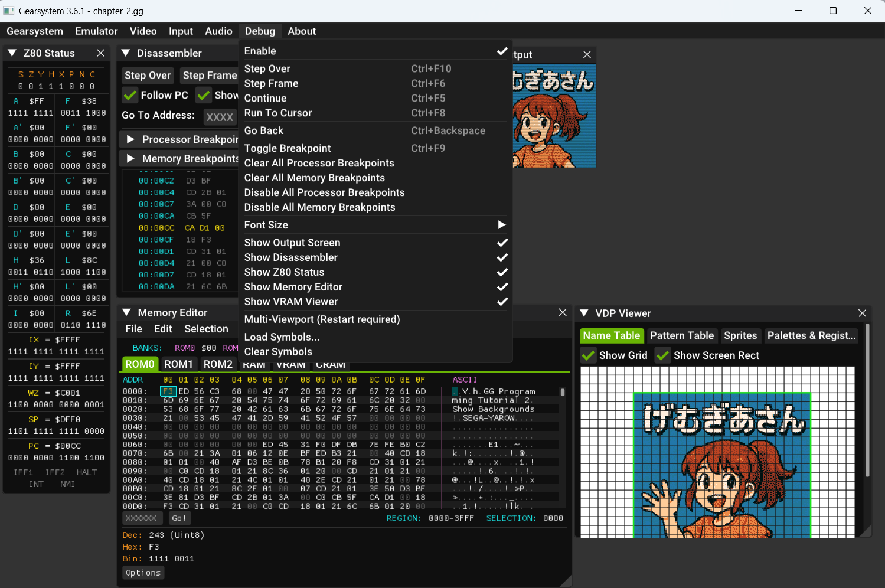Toggle the Follow PC checkbox
The width and height of the screenshot is (885, 588).
coord(130,95)
